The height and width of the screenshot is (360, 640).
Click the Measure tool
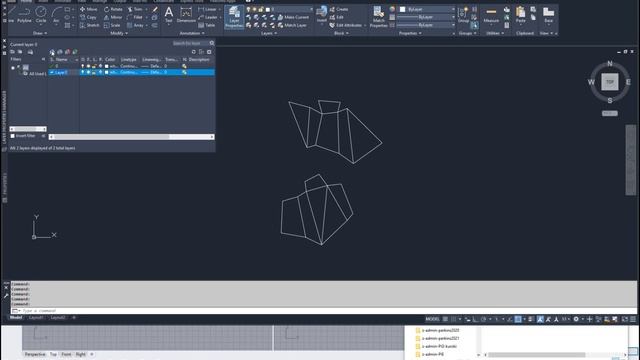tap(491, 15)
